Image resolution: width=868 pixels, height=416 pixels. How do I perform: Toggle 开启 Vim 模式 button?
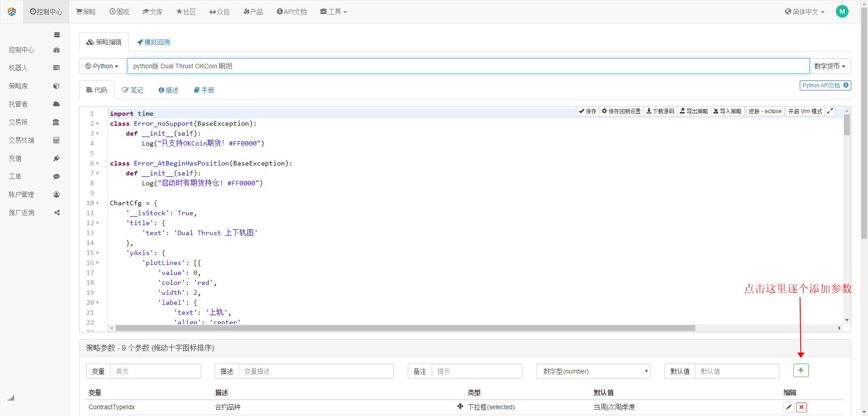[805, 111]
